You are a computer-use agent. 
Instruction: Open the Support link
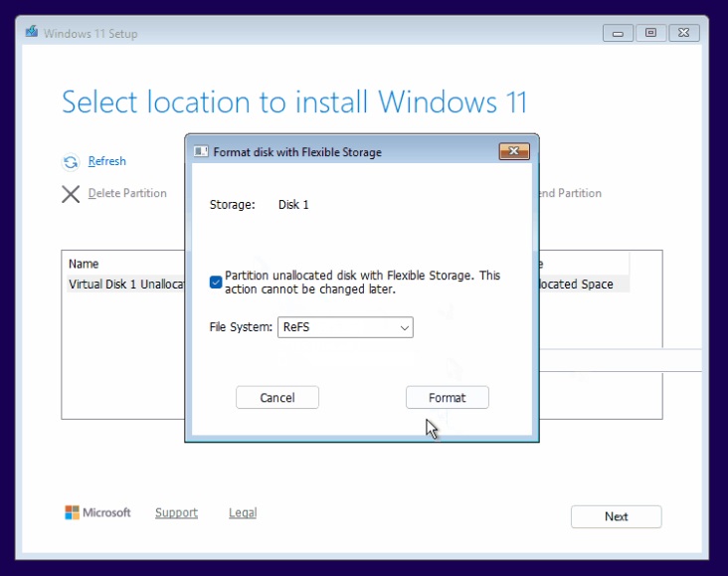point(176,512)
